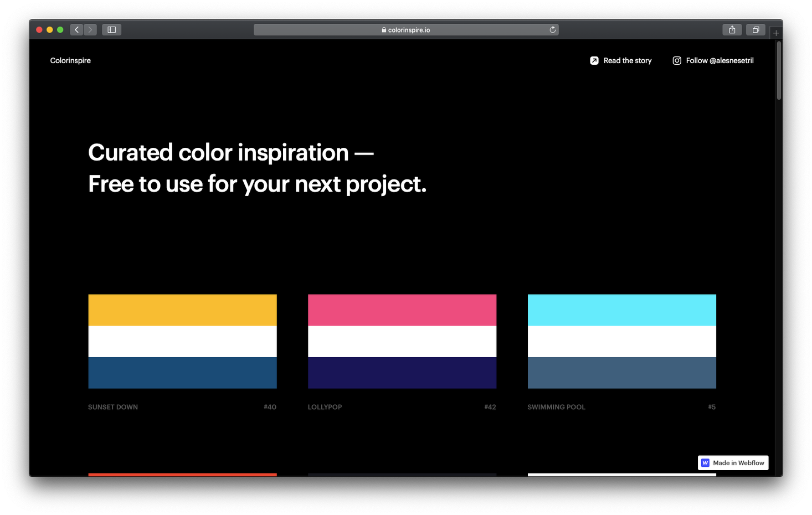Screen dimensions: 812x515
Task: Open the Colorinspire home logo link
Action: coord(70,61)
